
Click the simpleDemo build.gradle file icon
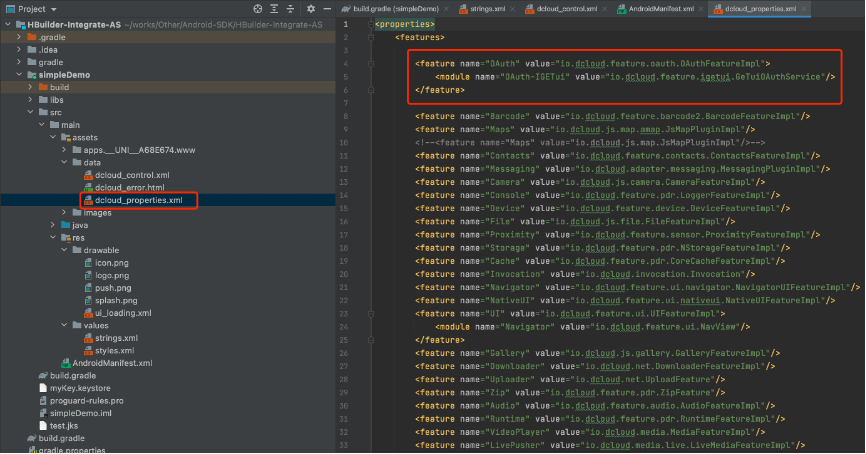[43, 376]
